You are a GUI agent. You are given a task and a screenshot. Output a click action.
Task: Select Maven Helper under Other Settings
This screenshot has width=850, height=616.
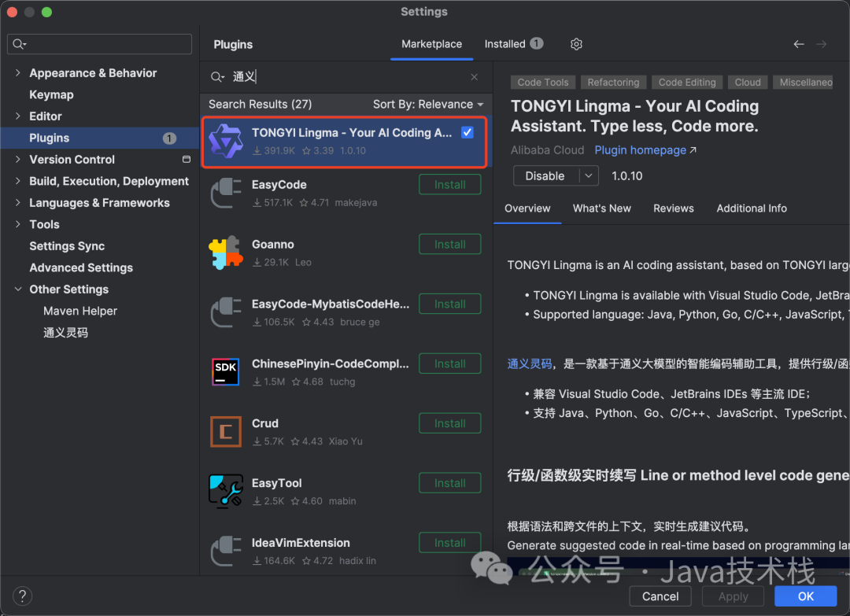pos(80,311)
